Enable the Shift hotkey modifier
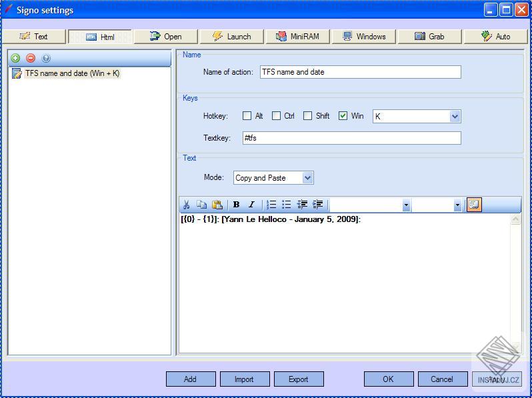Viewport: 532px width, 398px height. click(x=307, y=116)
